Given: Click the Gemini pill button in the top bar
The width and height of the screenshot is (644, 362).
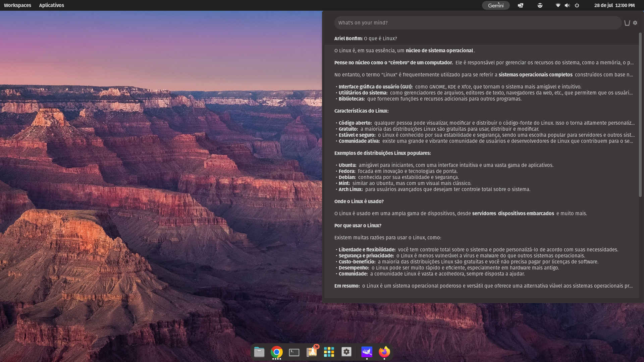Looking at the screenshot, I should (x=496, y=5).
